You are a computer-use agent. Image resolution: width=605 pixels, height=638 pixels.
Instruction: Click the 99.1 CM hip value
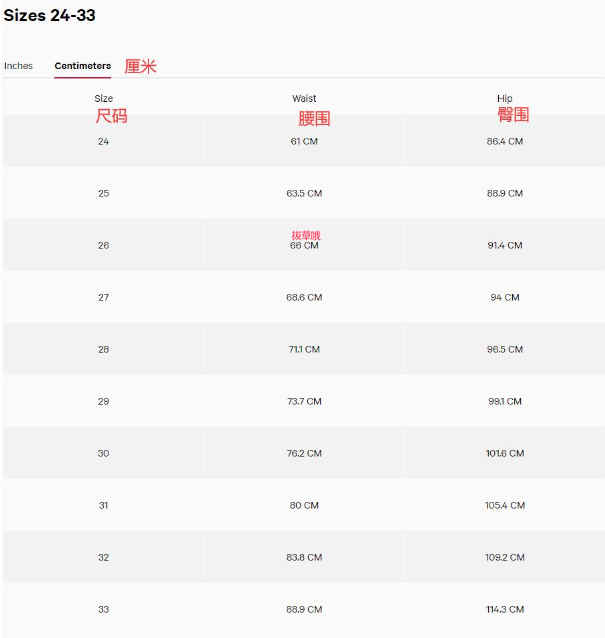click(504, 402)
